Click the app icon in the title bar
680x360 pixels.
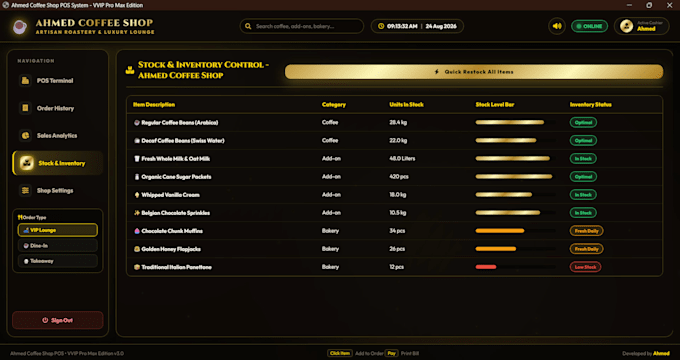pyautogui.click(x=6, y=5)
